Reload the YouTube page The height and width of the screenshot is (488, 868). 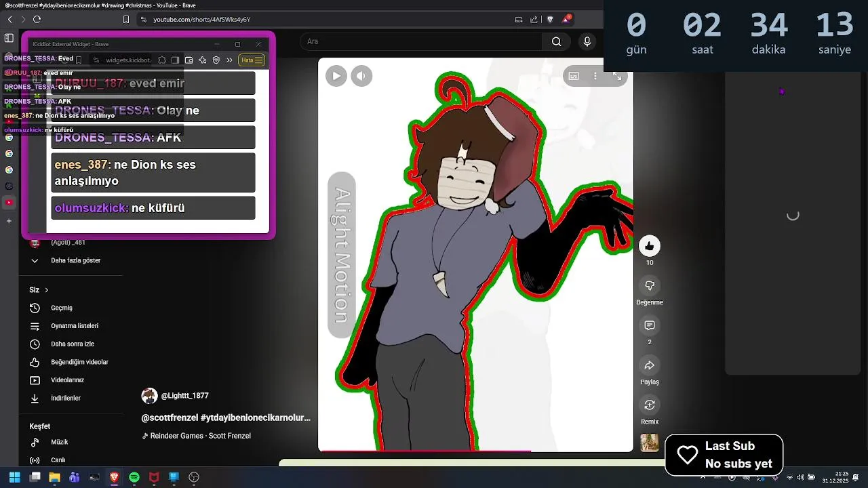pyautogui.click(x=37, y=20)
